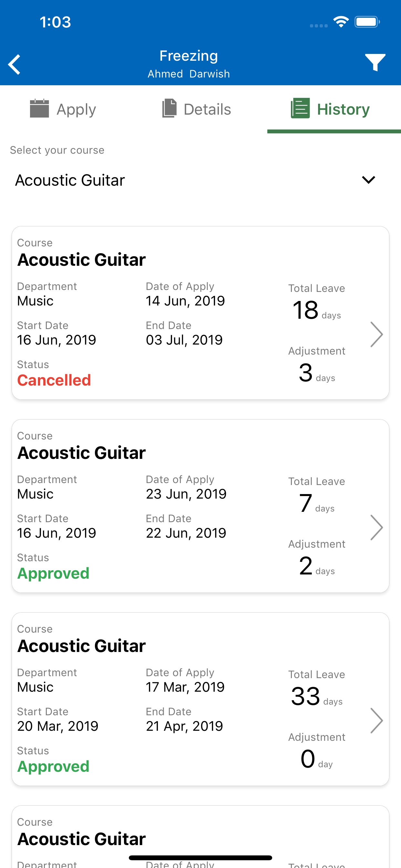
Task: Switch to the Details tab
Action: (196, 109)
